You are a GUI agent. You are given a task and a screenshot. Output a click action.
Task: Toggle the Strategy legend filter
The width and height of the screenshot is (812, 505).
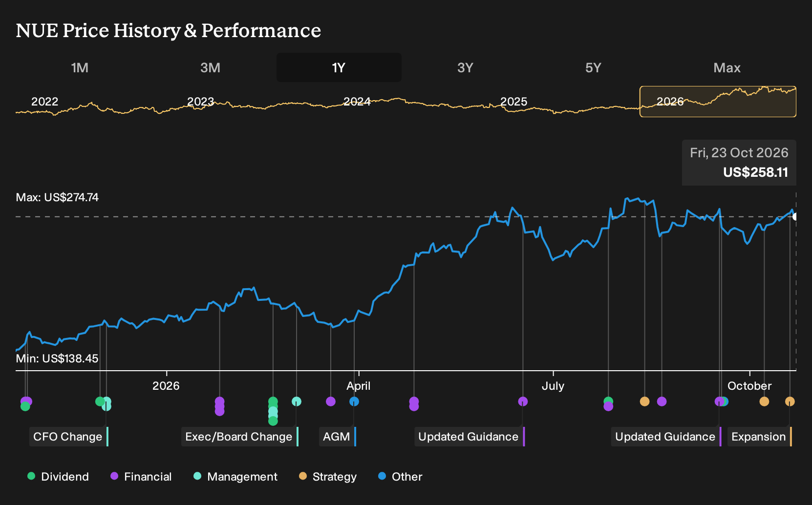click(x=328, y=477)
